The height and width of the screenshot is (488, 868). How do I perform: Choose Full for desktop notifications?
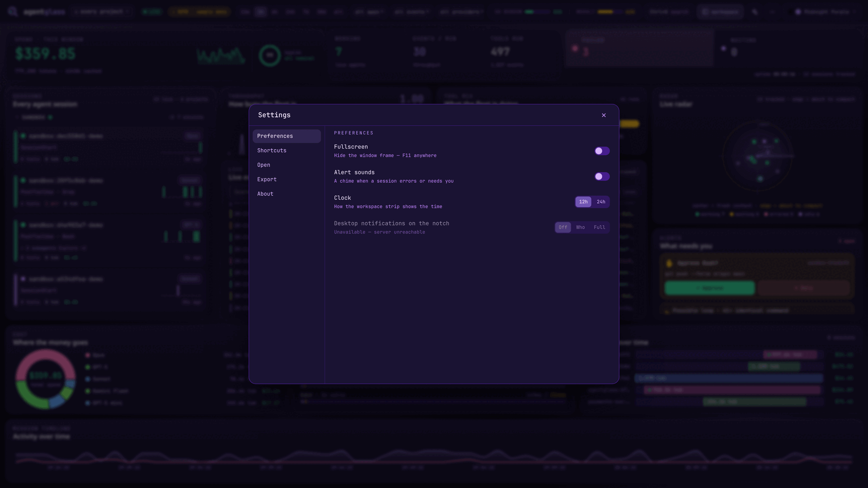click(599, 227)
